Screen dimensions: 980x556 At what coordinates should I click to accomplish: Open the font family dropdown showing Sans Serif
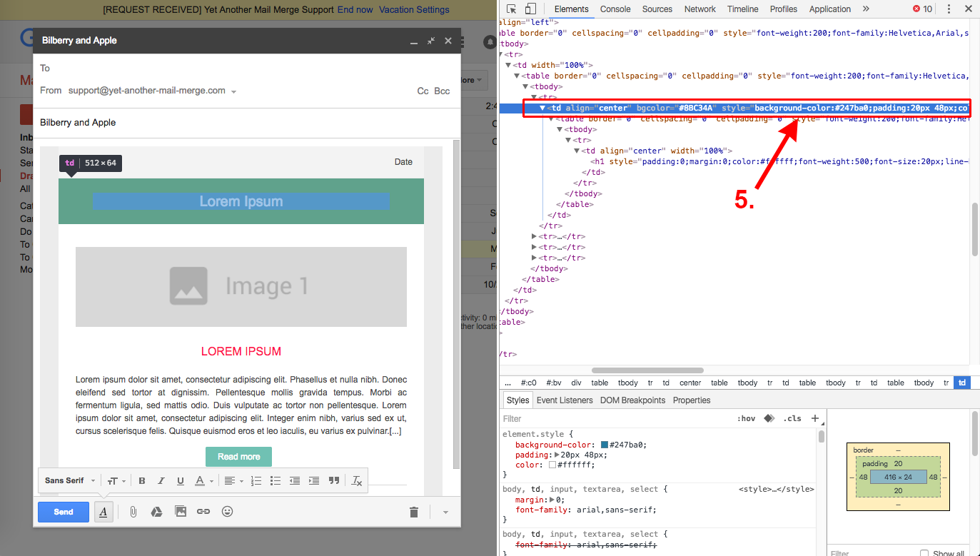[69, 480]
